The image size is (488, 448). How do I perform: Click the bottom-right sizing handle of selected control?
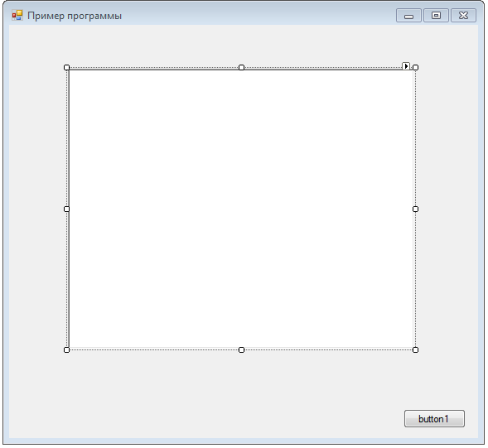[415, 350]
